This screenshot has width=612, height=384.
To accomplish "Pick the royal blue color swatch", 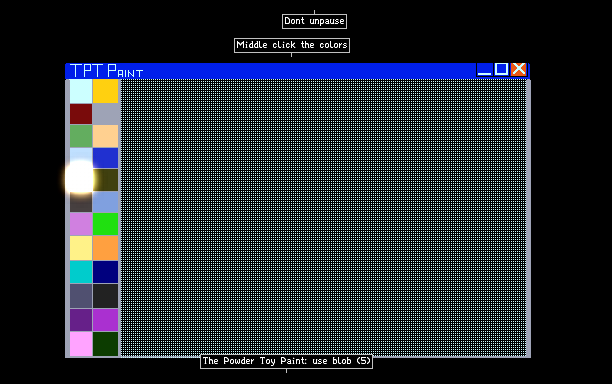I will point(105,158).
